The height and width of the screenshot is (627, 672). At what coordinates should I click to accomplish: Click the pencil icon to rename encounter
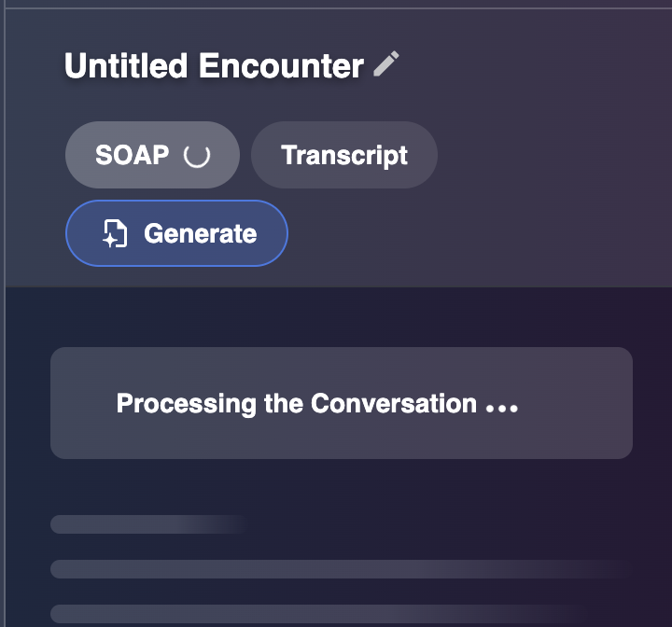386,64
